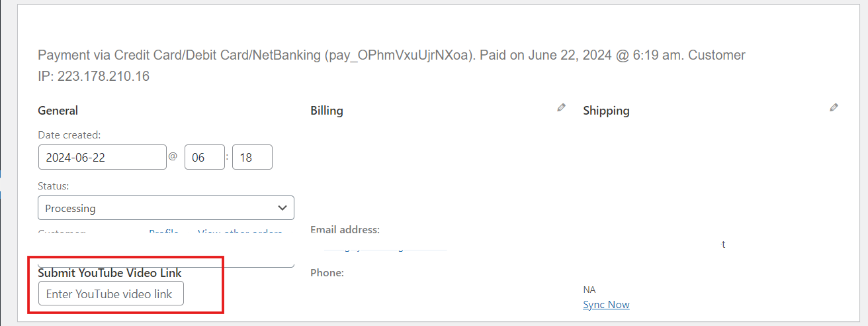
Task: Click the Submit YouTube Video Link label
Action: pyautogui.click(x=110, y=272)
